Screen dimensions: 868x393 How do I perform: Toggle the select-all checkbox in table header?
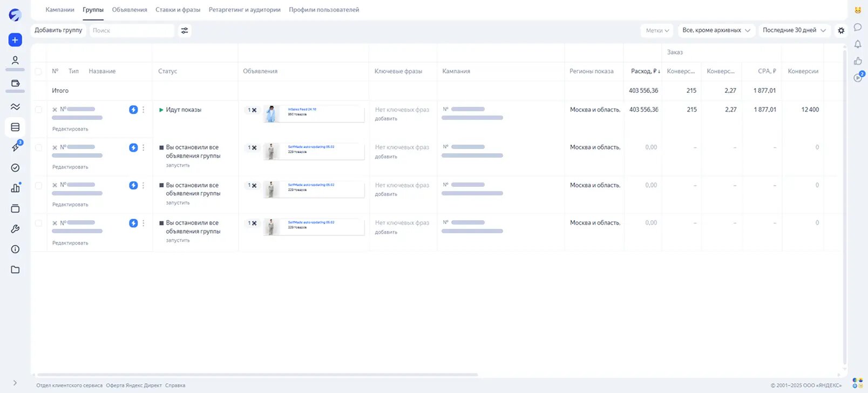pos(38,71)
